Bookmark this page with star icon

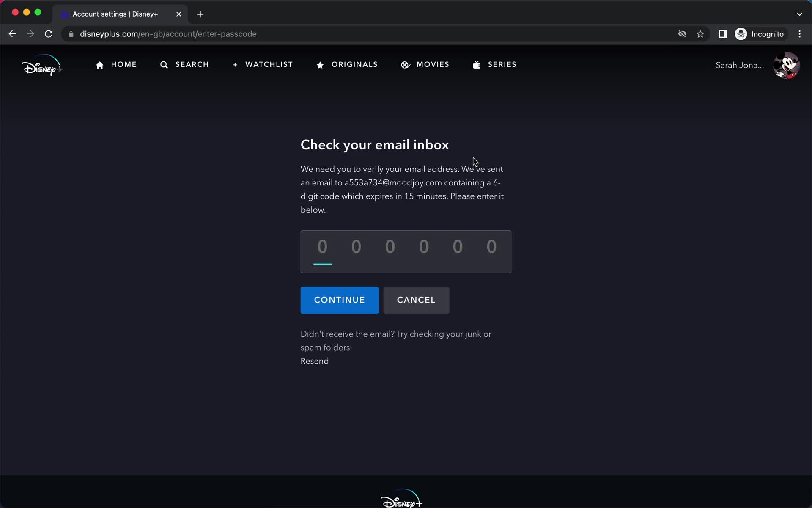point(700,34)
